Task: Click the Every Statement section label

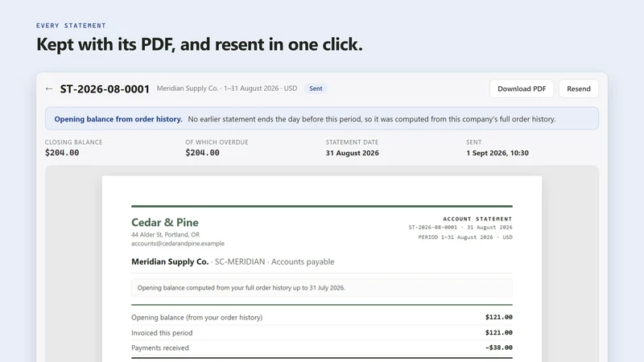Action: point(71,26)
